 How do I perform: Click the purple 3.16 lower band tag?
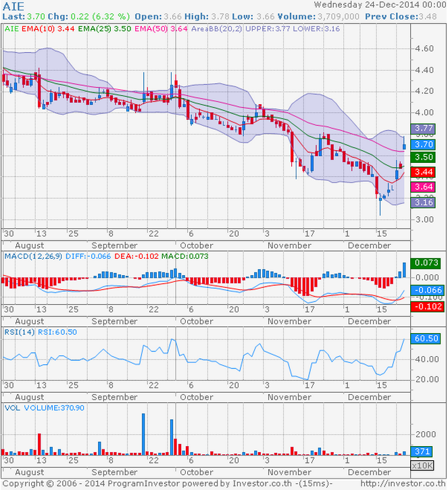pyautogui.click(x=423, y=203)
